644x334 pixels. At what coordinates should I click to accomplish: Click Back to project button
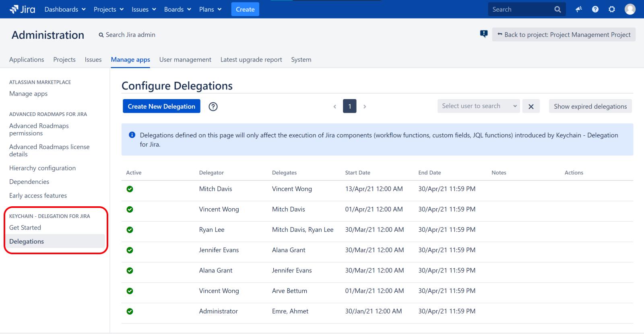(x=564, y=35)
